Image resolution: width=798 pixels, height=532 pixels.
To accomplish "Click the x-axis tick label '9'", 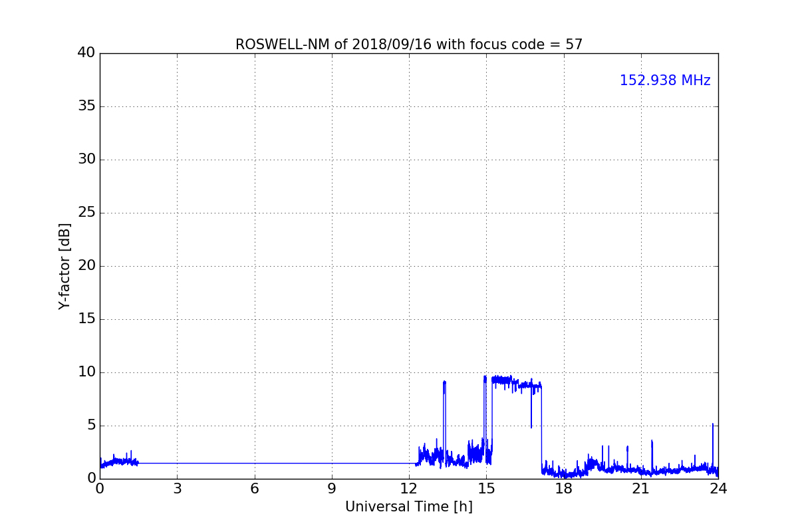I will pos(332,489).
